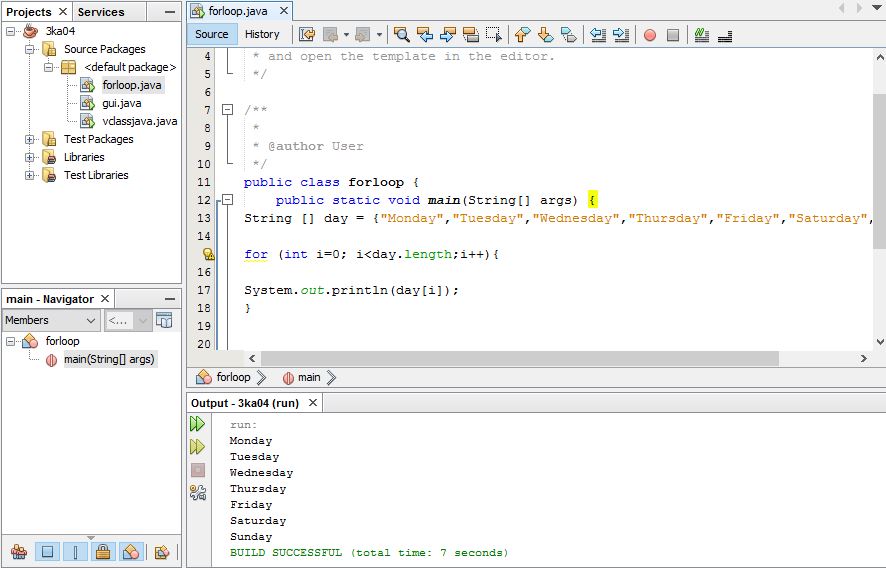886x568 pixels.
Task: Click the lightbulb hint icon beside for loop
Action: coord(209,254)
